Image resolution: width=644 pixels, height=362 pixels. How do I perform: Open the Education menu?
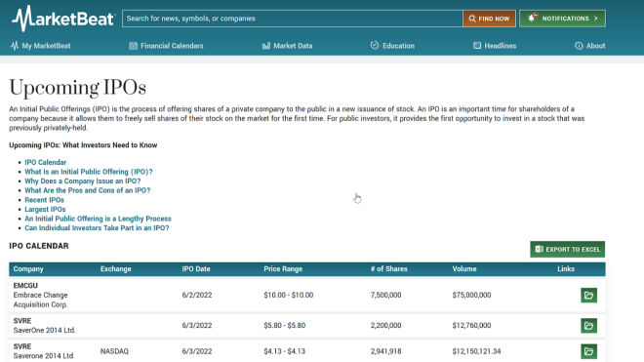[x=392, y=46]
